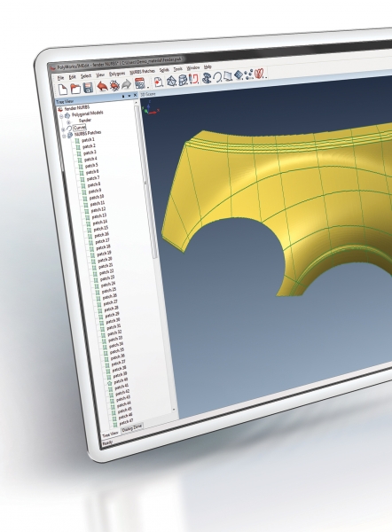Close the Tree View pane
The height and width of the screenshot is (532, 392).
tap(135, 96)
